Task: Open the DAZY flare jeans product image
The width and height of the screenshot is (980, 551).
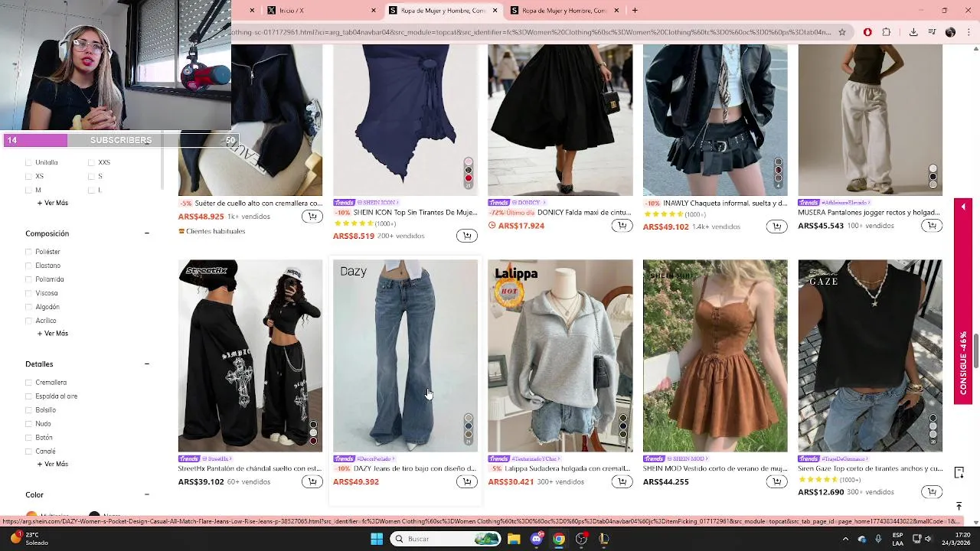Action: click(x=405, y=356)
